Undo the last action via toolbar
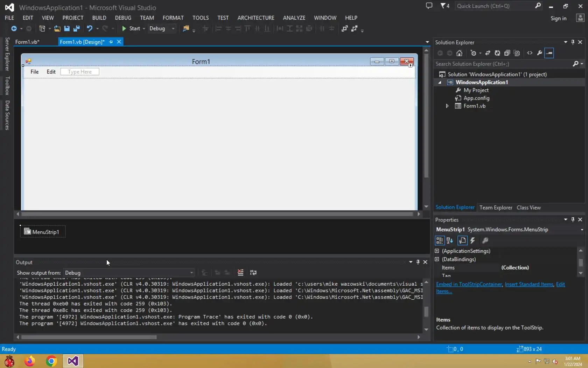This screenshot has height=368, width=588. (90, 29)
